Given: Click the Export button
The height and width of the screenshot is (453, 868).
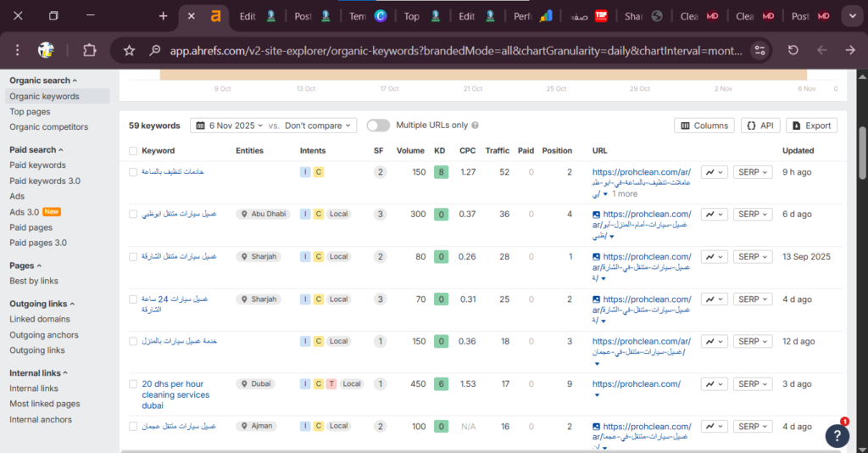Looking at the screenshot, I should (811, 126).
